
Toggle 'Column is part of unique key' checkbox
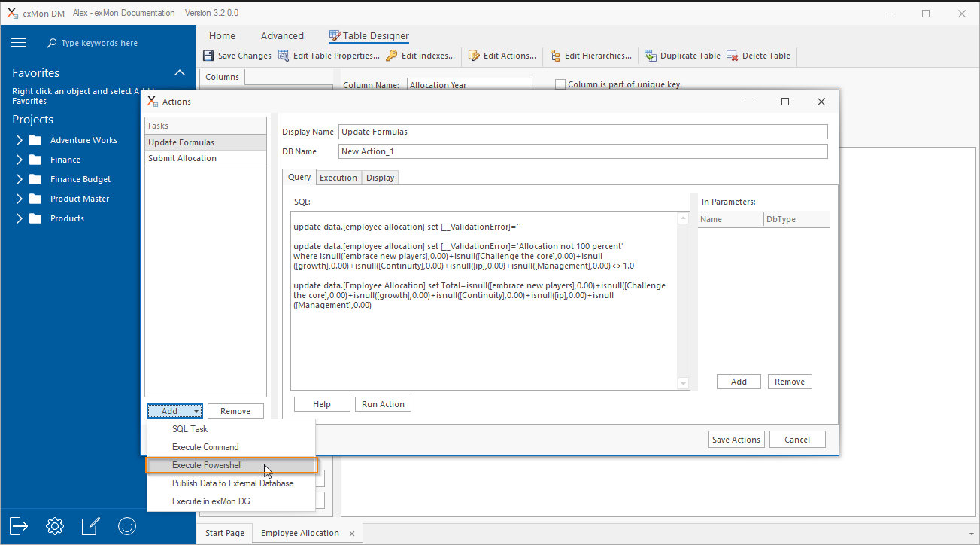(560, 84)
